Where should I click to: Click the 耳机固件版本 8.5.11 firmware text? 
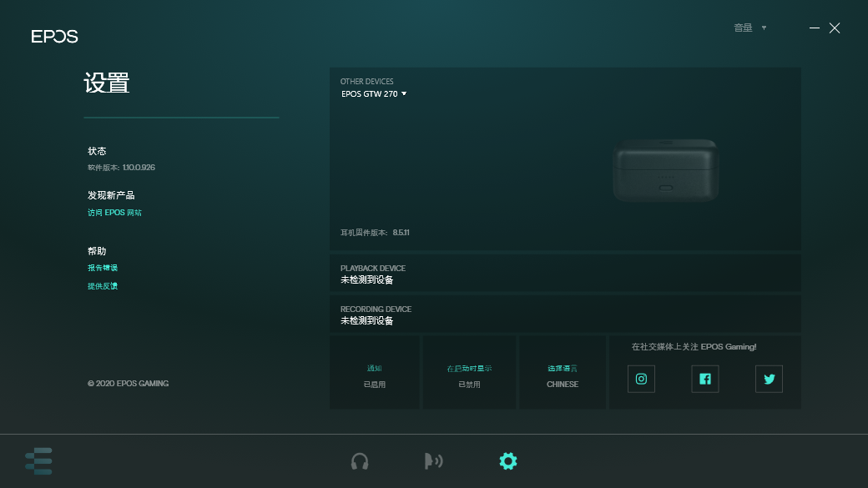[375, 233]
